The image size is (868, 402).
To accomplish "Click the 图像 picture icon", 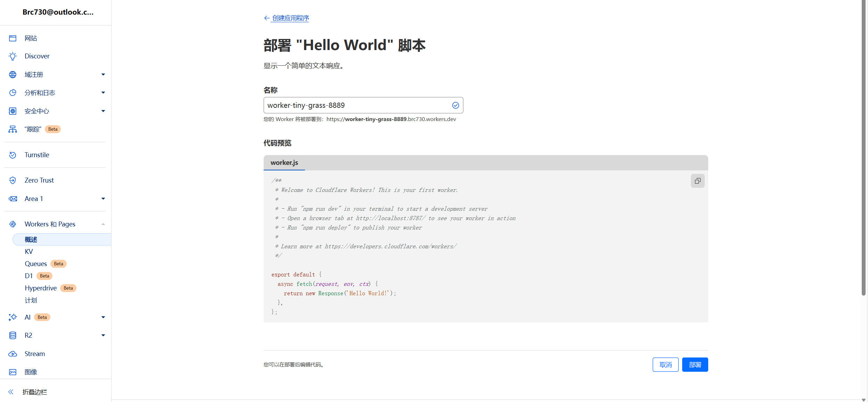I will (x=13, y=372).
